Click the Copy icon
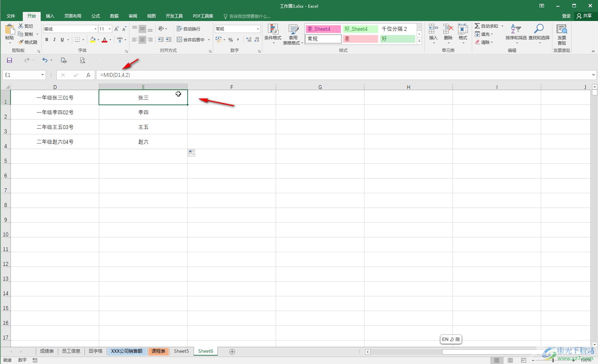 (21, 34)
